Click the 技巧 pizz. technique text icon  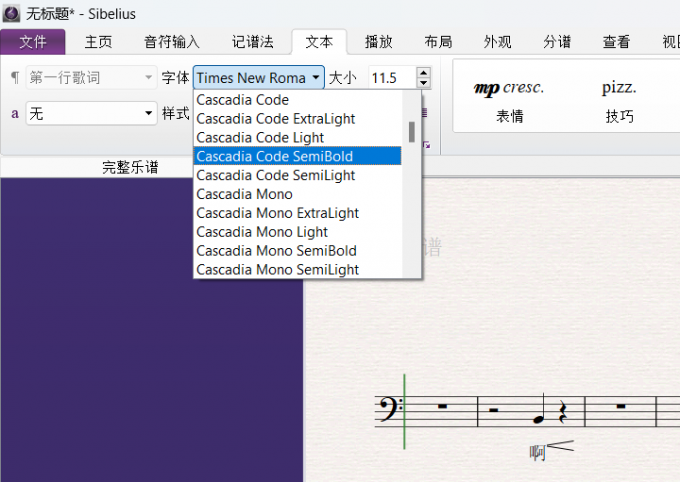(x=619, y=88)
